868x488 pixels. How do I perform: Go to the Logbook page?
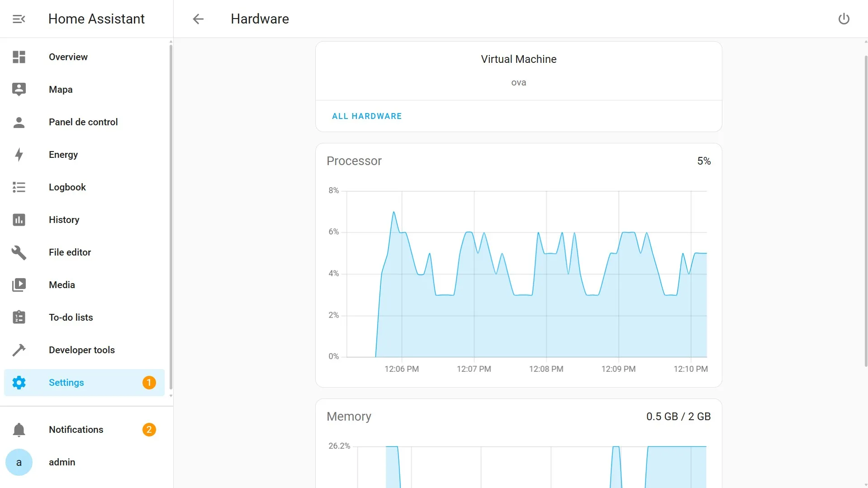click(x=84, y=187)
